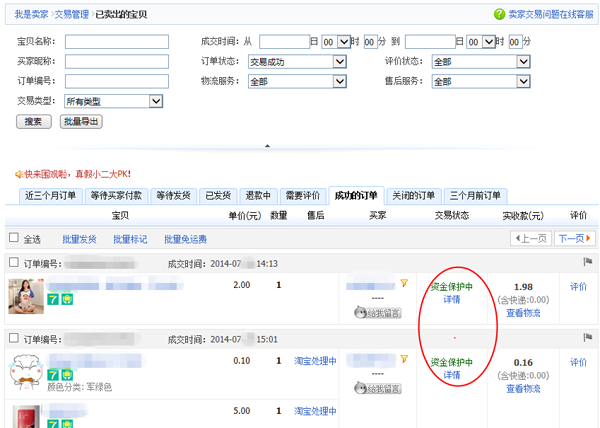This screenshot has height=428, width=600.
Task: Tick checkbox for the 14:13 order
Action: click(14, 262)
